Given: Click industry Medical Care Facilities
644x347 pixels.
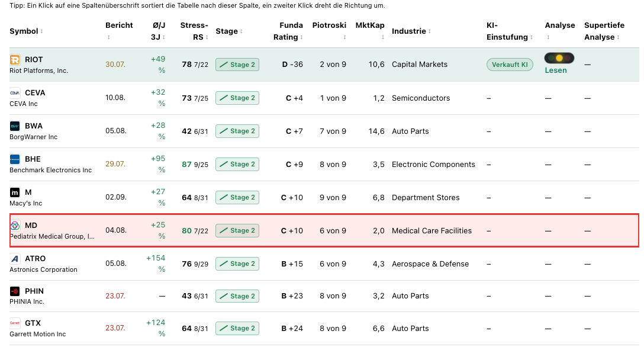Looking at the screenshot, I should [432, 231].
